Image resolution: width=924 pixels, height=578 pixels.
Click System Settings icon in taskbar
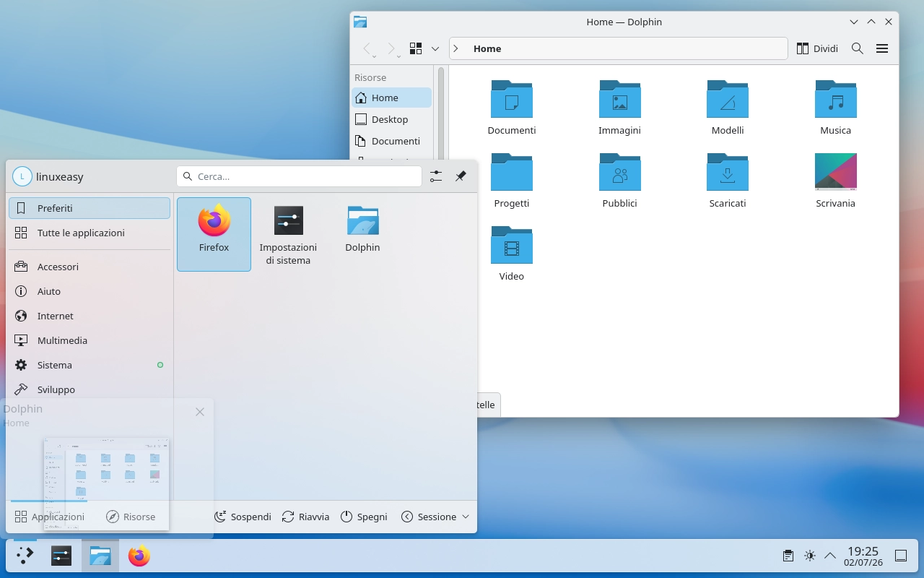point(61,556)
